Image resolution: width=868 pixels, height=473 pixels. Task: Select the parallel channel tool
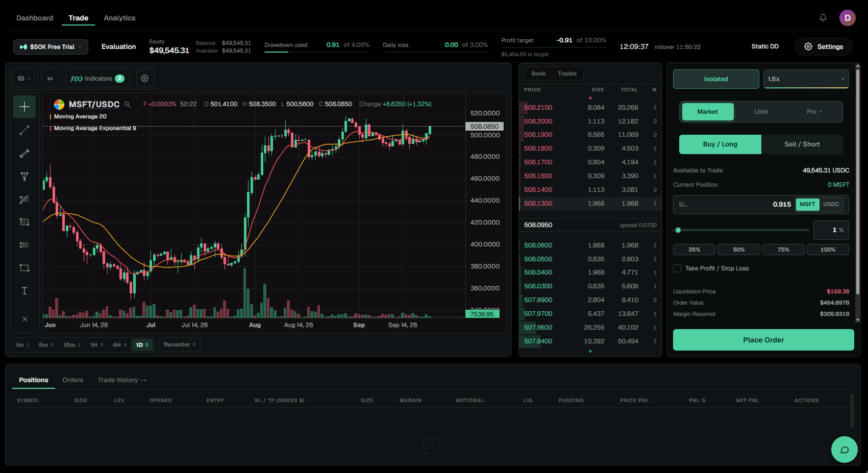tap(24, 200)
